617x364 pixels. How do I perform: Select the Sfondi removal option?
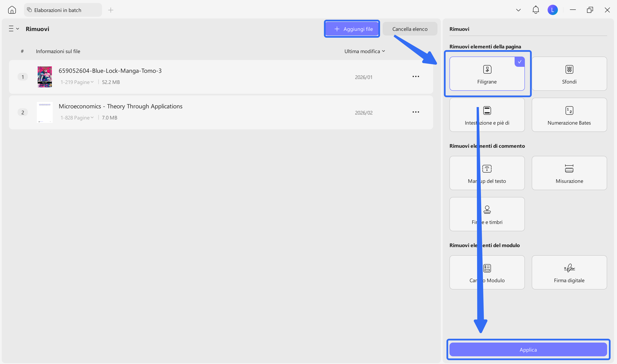[569, 74]
